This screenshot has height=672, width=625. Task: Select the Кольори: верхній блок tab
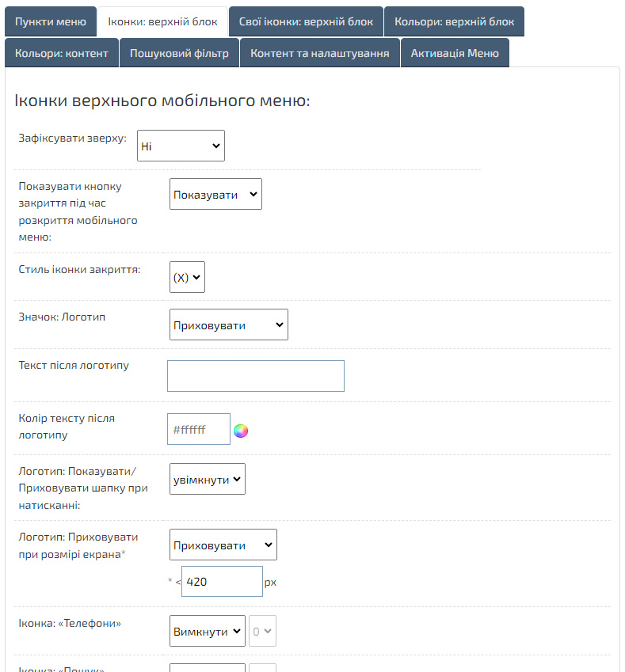pos(454,21)
